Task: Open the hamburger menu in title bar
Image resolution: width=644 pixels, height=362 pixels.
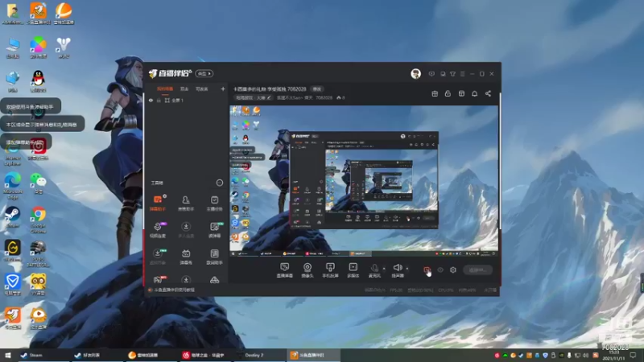Action: pos(462,74)
